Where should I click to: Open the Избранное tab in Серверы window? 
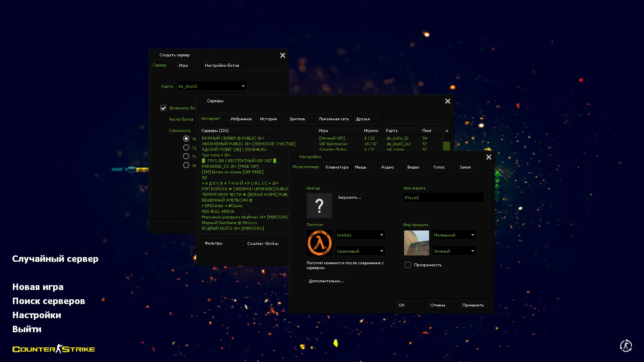coord(242,118)
